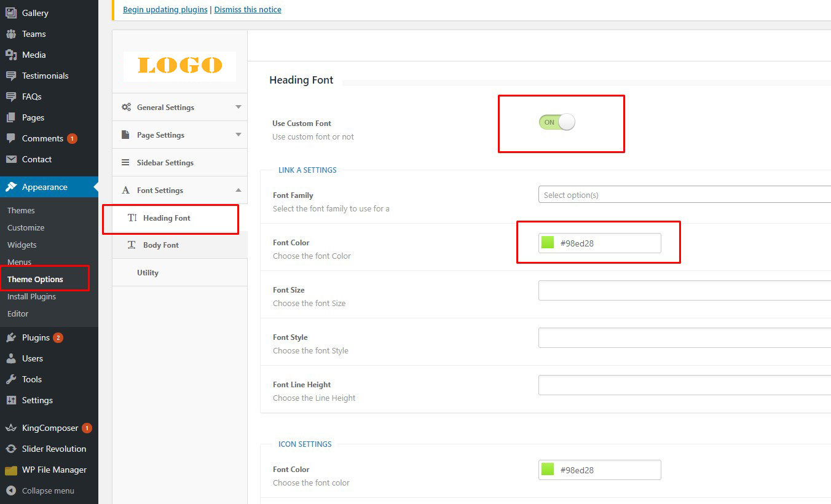831x504 pixels.
Task: Click the Teams group icon
Action: [11, 34]
